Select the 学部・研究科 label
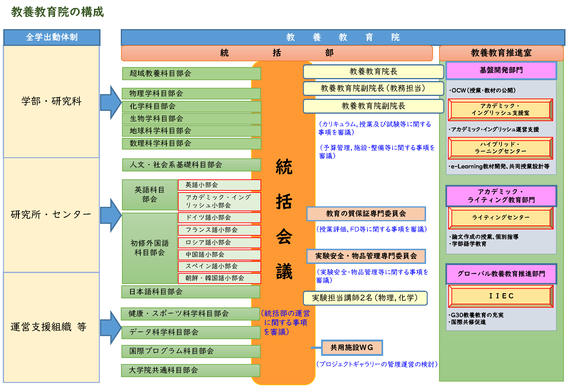Viewport: 569px width, 392px height. (51, 101)
